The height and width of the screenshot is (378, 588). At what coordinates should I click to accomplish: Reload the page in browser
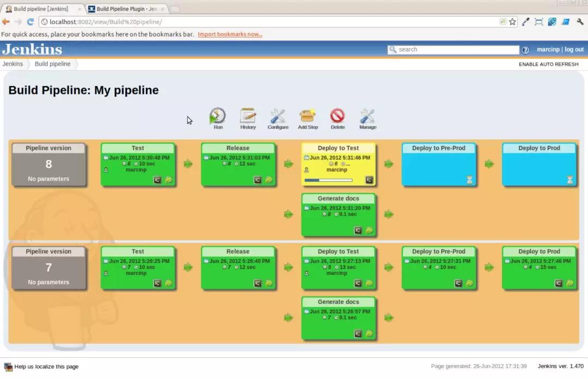30,22
